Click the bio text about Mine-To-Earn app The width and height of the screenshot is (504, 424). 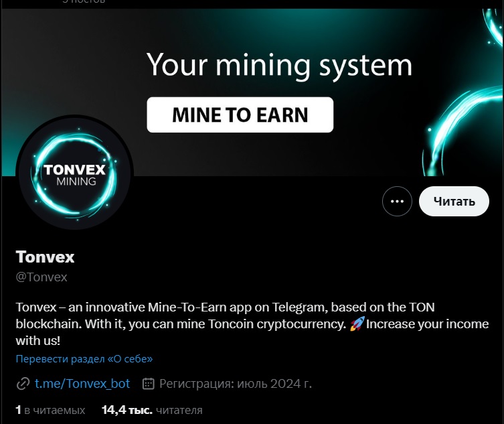pyautogui.click(x=252, y=324)
